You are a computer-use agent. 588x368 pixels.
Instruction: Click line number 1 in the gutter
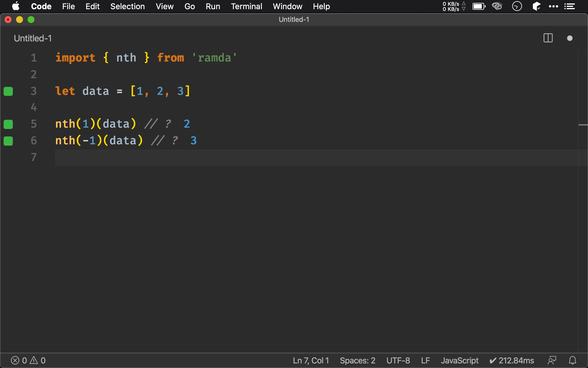click(x=34, y=58)
